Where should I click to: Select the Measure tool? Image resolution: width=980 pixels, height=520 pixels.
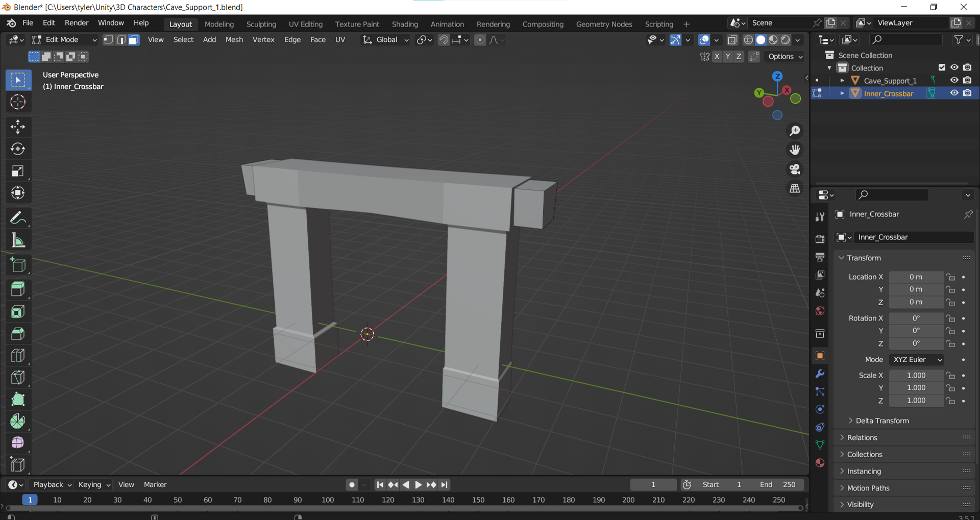pos(18,240)
